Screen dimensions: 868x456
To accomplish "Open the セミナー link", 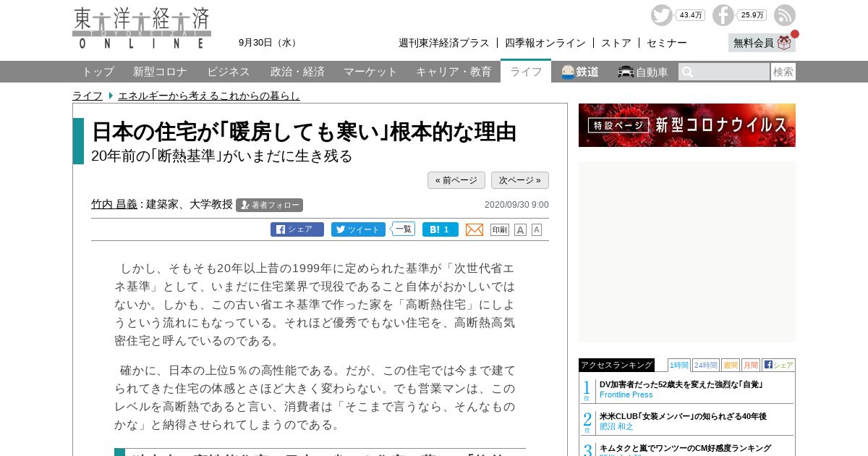I will (667, 43).
